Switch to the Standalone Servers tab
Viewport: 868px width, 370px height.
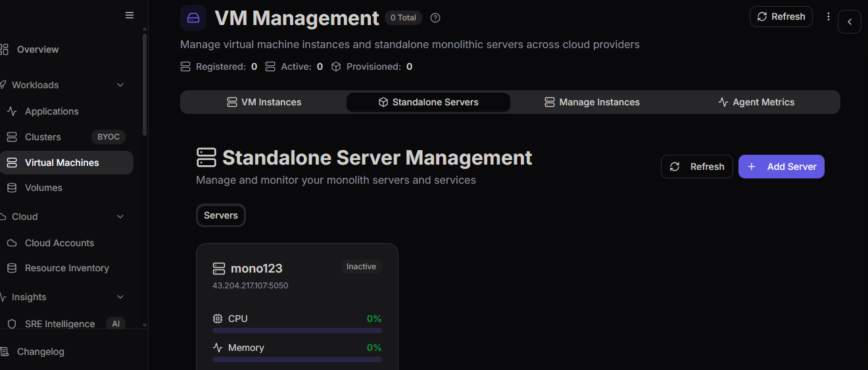(x=428, y=102)
